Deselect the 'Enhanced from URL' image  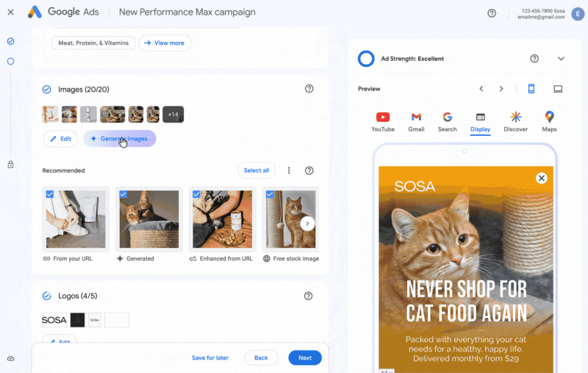196,195
